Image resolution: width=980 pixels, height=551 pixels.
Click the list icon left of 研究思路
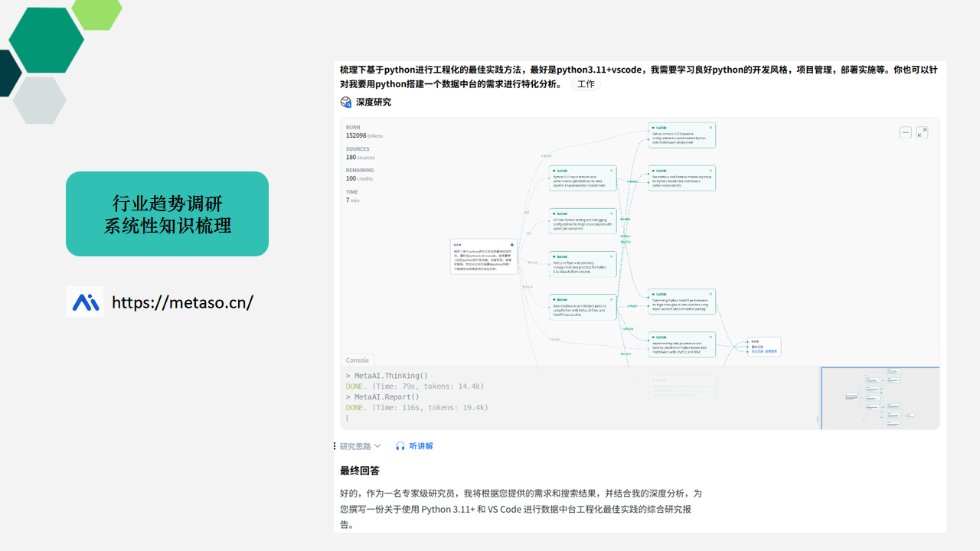[x=335, y=446]
